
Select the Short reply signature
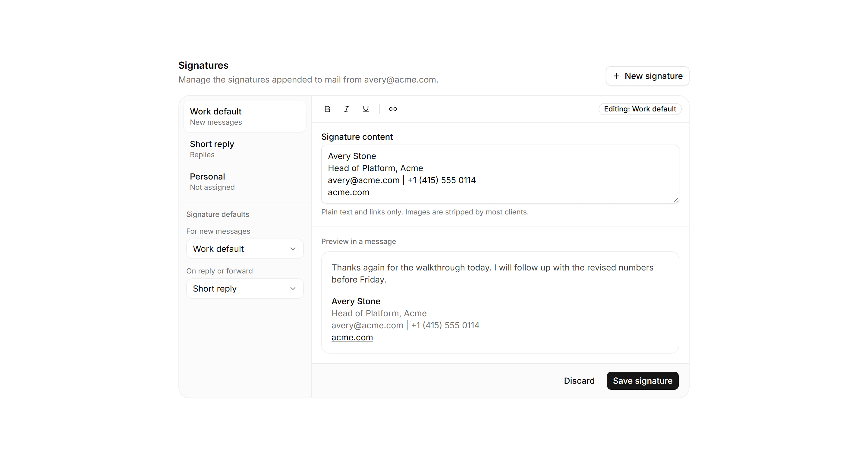(x=245, y=149)
